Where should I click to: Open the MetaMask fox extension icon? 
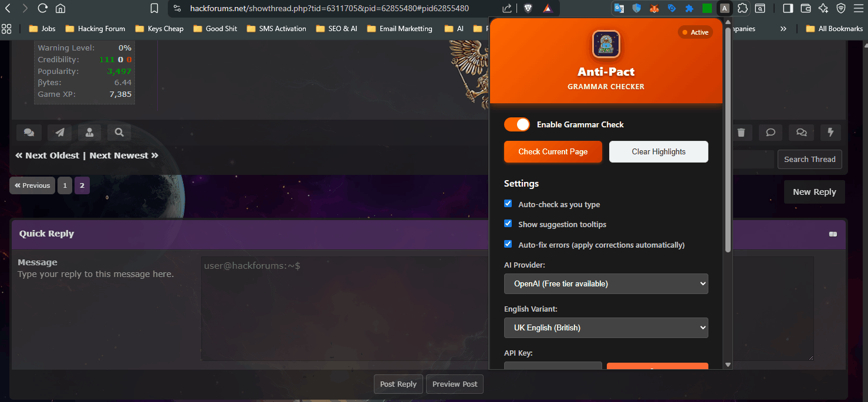click(654, 8)
